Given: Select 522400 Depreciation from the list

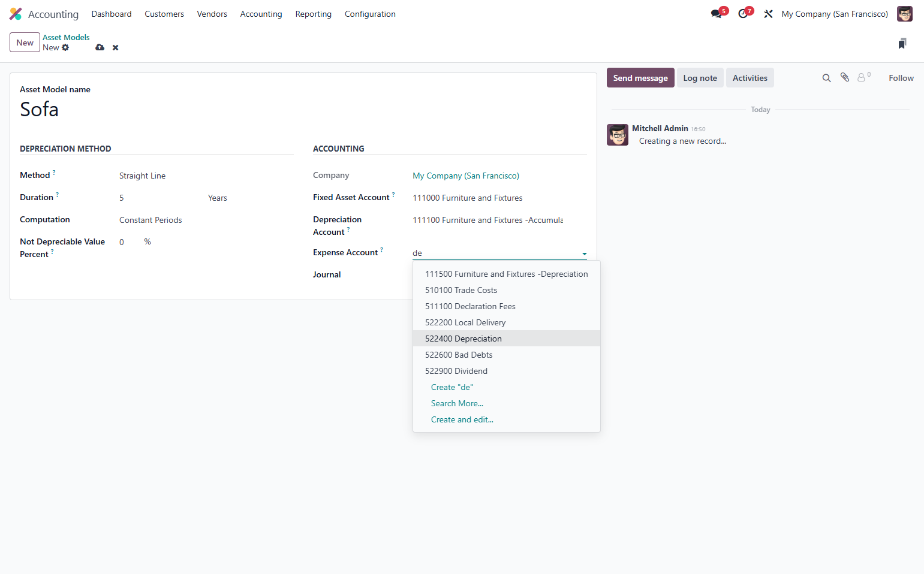Looking at the screenshot, I should coord(507,339).
